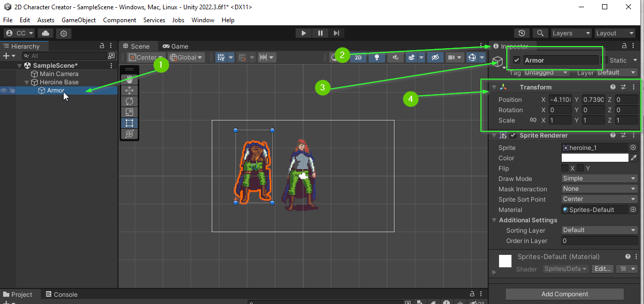
Task: Click the Unity Cloud icon
Action: click(46, 33)
